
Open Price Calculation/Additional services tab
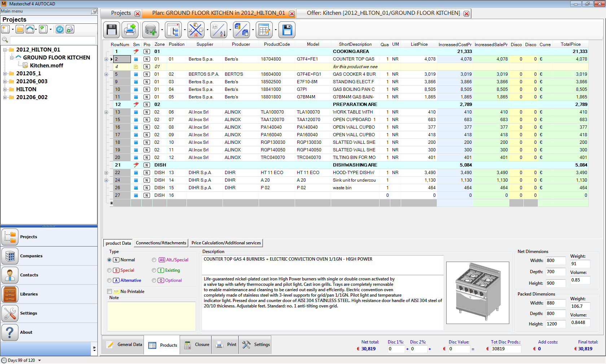(x=226, y=243)
